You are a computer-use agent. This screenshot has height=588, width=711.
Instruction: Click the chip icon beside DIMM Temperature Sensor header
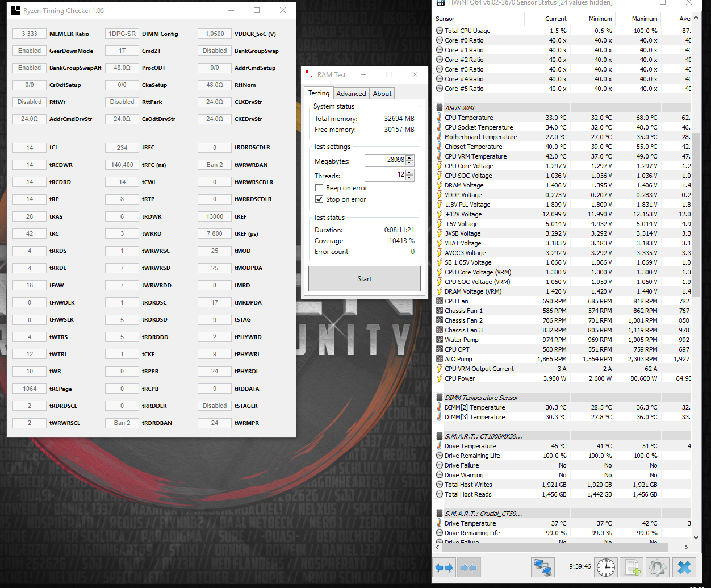[440, 398]
